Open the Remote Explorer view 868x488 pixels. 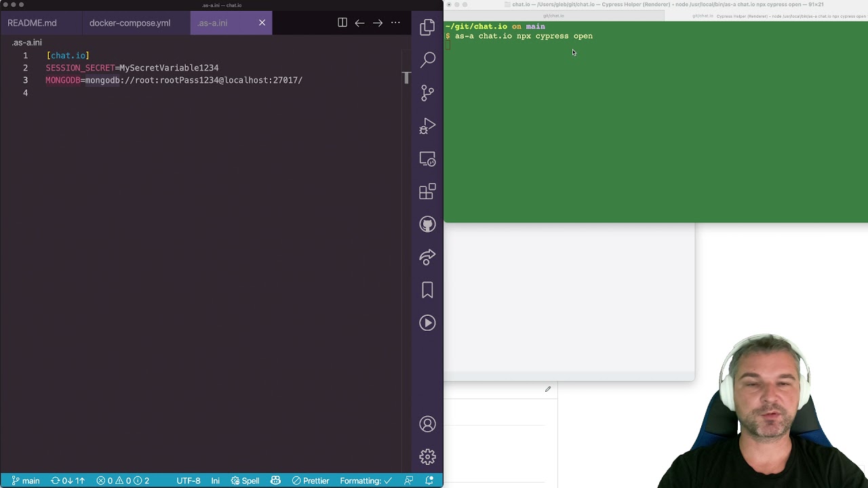427,159
